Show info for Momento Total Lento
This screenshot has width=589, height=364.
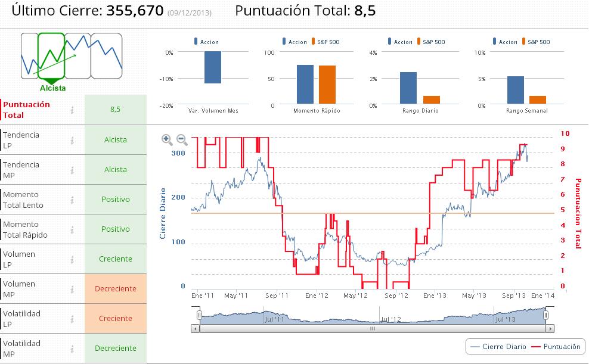[72, 200]
